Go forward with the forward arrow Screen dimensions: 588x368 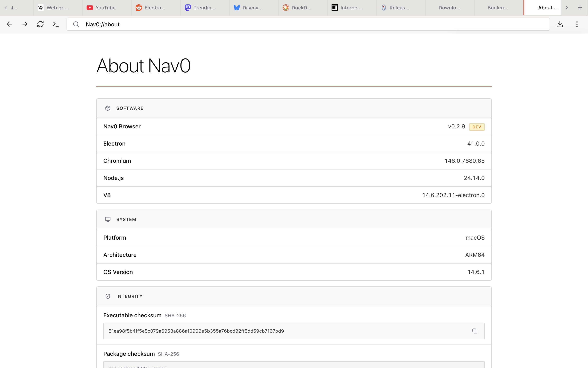pos(25,24)
